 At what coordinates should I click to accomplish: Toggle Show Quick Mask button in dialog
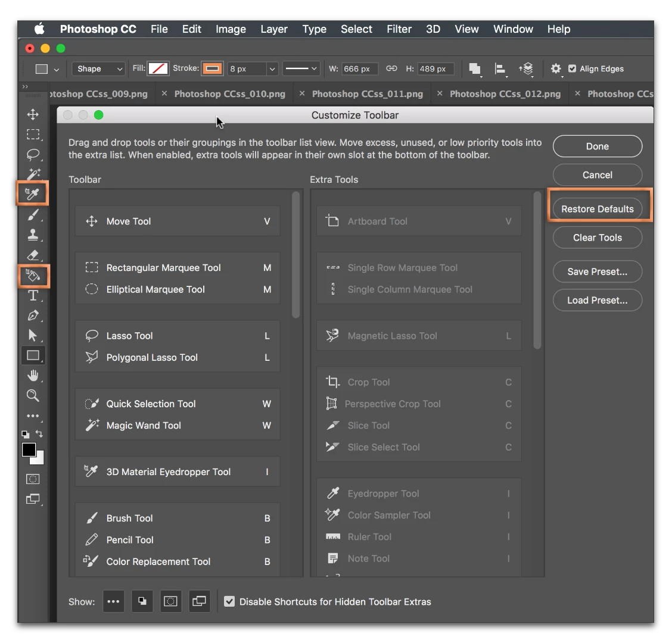tap(170, 601)
